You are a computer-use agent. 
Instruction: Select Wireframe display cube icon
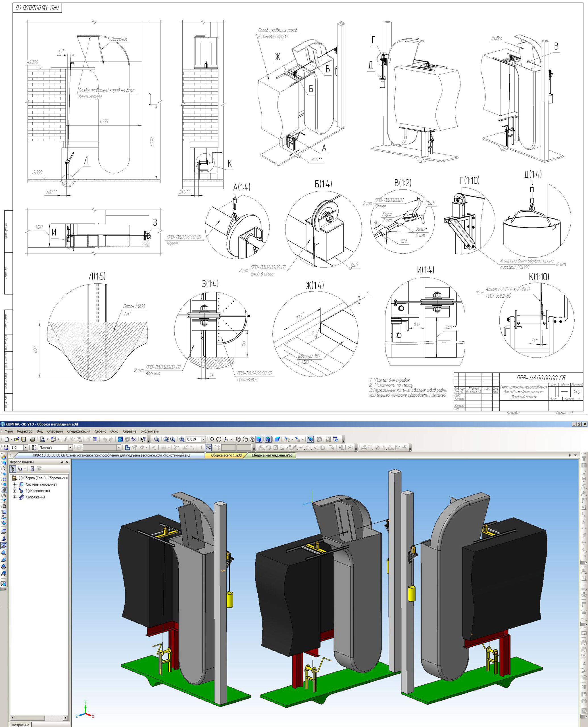pos(238,439)
